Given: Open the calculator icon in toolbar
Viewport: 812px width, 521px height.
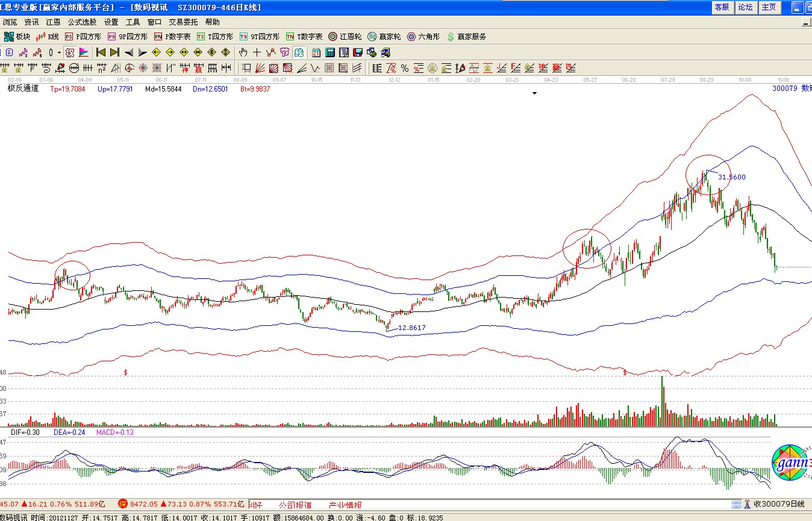Looking at the screenshot, I should coord(331,52).
